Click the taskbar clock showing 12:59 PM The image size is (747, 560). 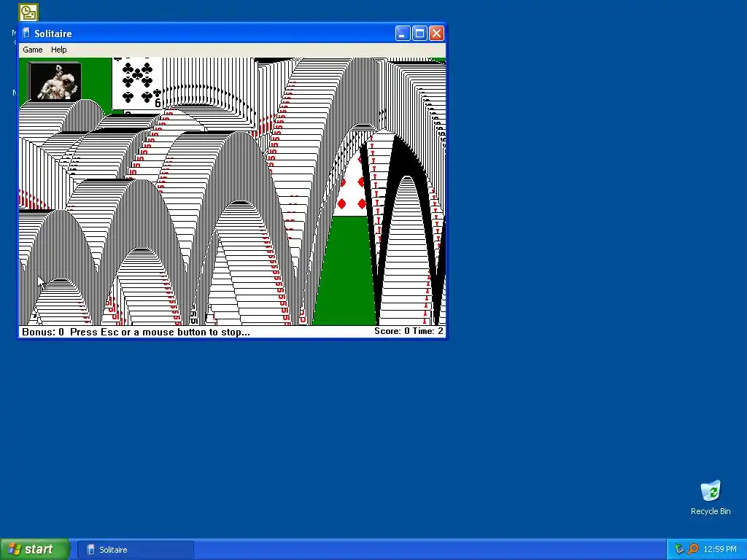(720, 550)
